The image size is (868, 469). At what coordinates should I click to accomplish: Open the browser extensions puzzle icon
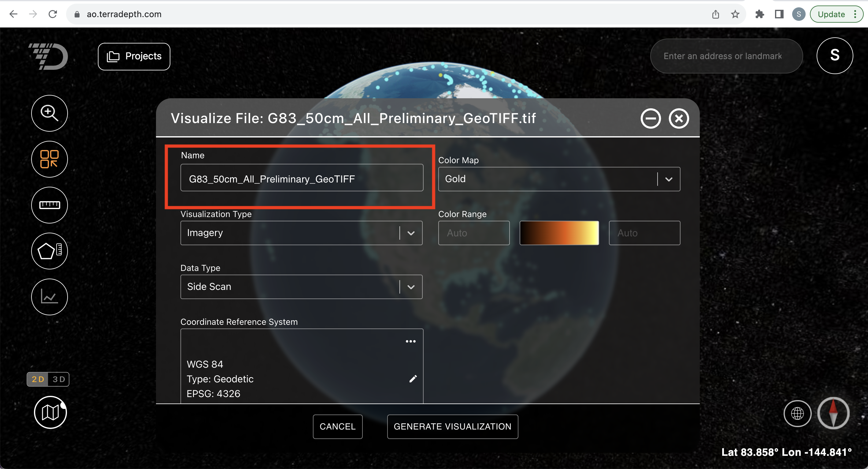[759, 14]
